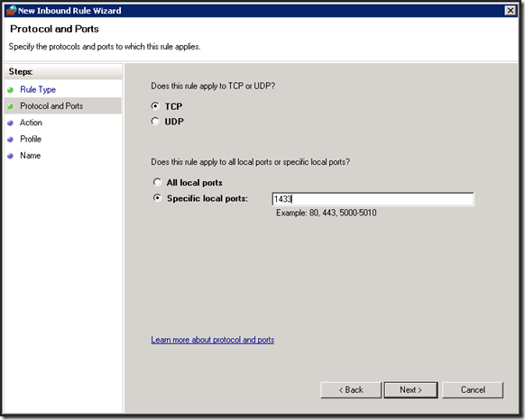Image resolution: width=525 pixels, height=420 pixels.
Task: Click 'Specify the protocols and ports' description text
Action: (x=105, y=47)
